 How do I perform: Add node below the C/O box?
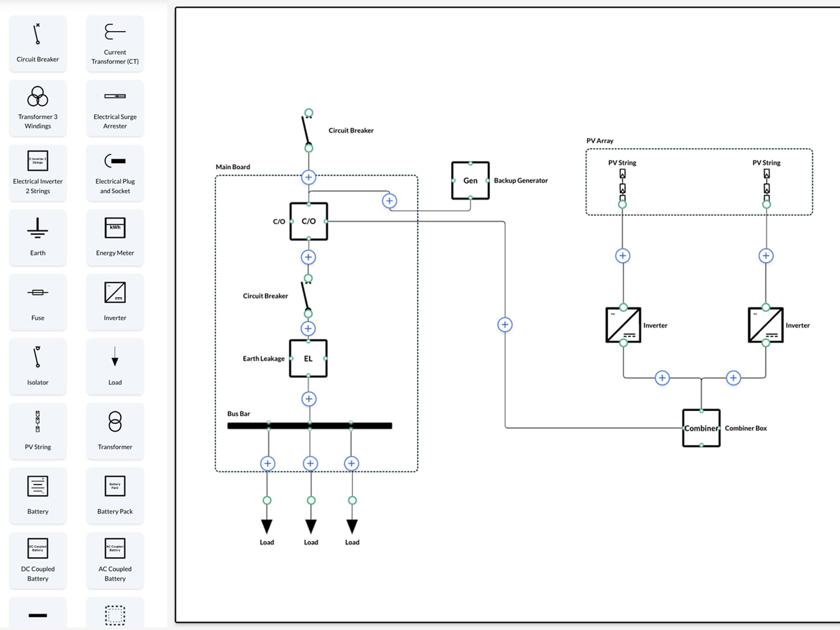pyautogui.click(x=308, y=257)
